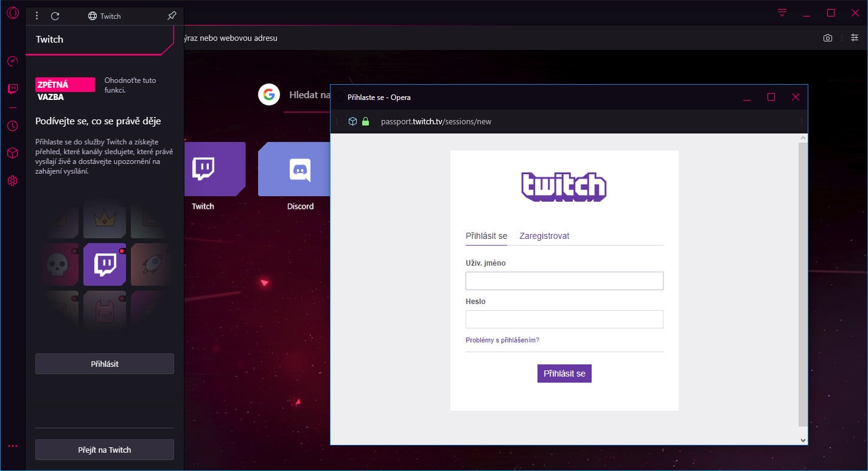This screenshot has height=471, width=868.
Task: Click the Uživ. jméno input field
Action: 564,280
